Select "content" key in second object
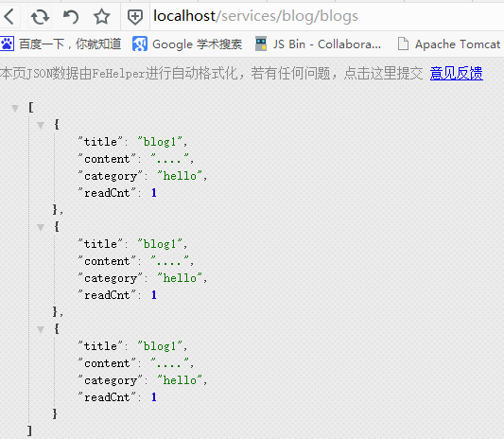The height and width of the screenshot is (439, 504). 108,261
